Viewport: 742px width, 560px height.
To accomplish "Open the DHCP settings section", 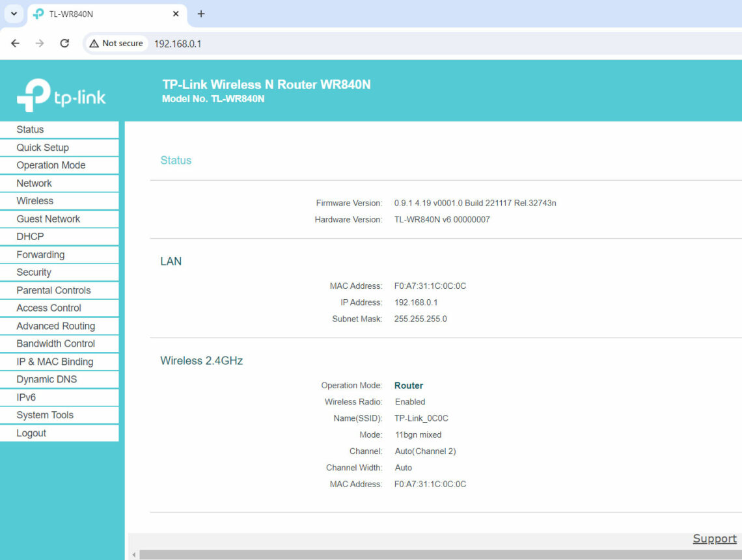I will [29, 236].
